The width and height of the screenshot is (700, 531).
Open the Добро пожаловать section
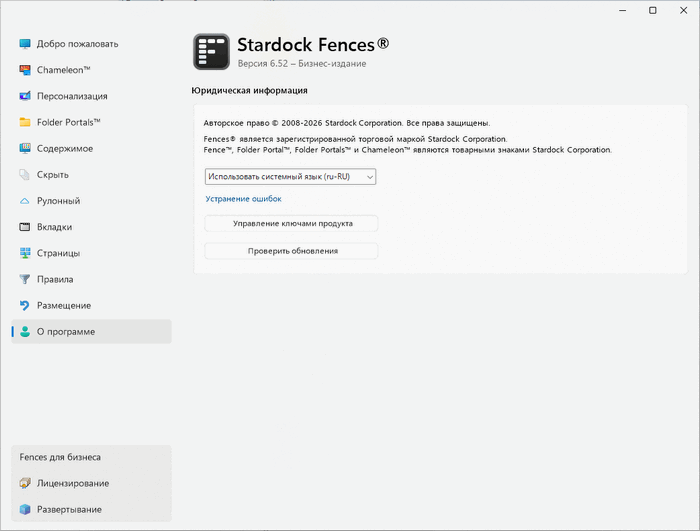click(x=92, y=44)
